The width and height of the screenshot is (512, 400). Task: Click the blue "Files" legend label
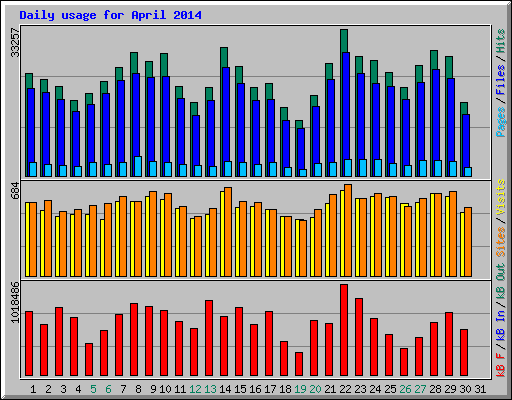[x=500, y=80]
